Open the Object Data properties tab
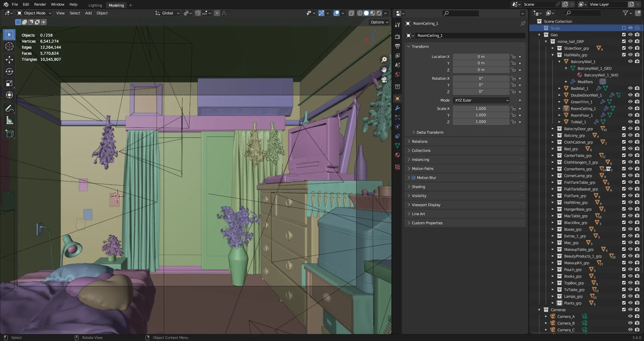Viewport: 644px width, 341px height. pyautogui.click(x=397, y=146)
